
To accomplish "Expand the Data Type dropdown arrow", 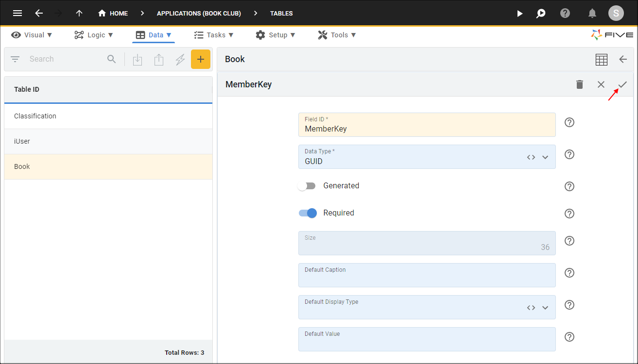I will click(545, 157).
